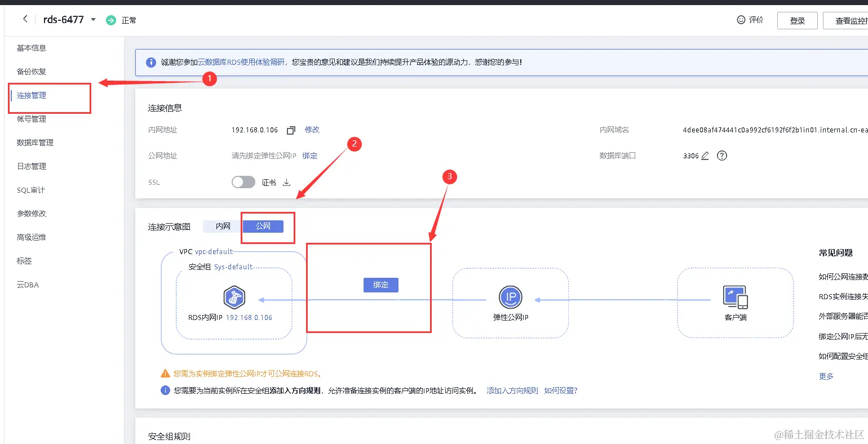The image size is (868, 444).
Task: Open the 云数据库RDS使用体验调研 link
Action: click(241, 62)
